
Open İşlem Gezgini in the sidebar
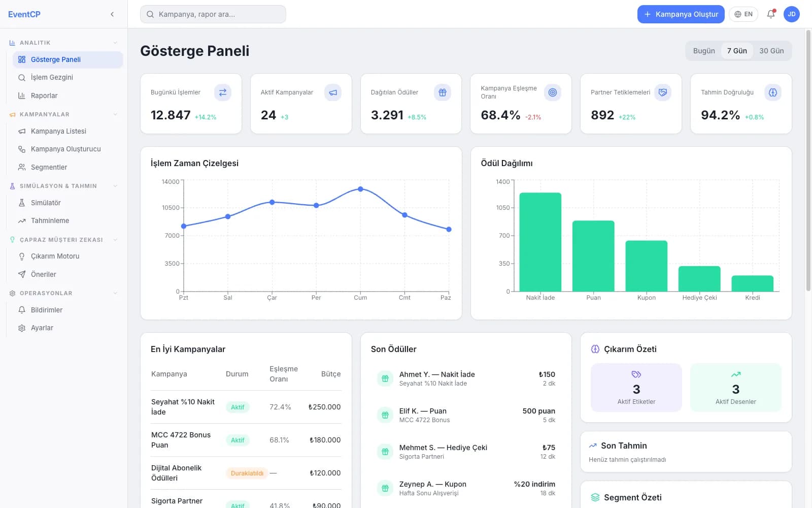67,77
